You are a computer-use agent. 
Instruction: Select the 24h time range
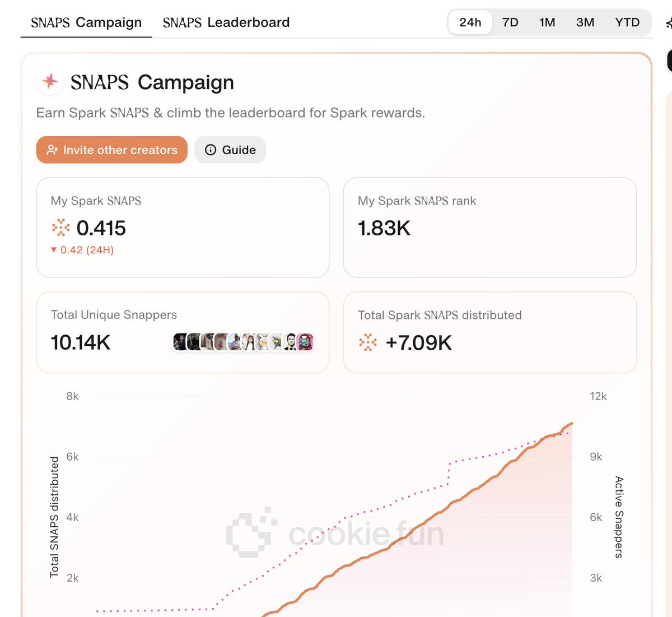click(470, 22)
